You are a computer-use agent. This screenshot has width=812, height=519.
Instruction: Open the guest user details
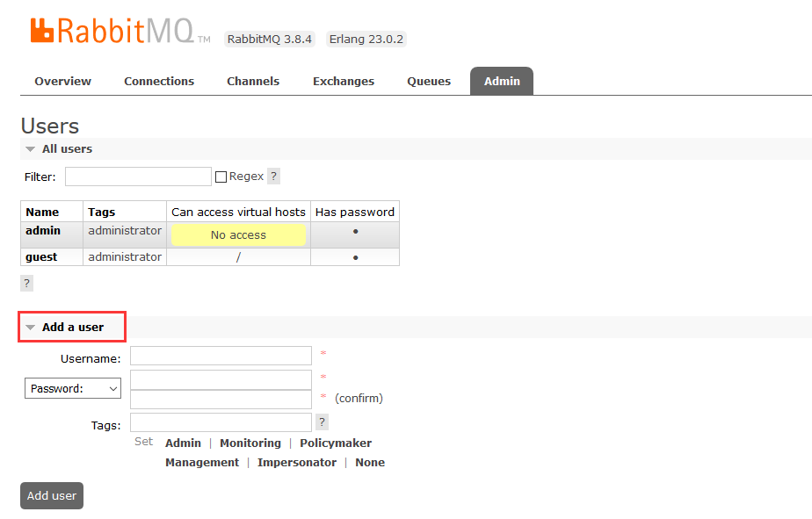click(41, 257)
